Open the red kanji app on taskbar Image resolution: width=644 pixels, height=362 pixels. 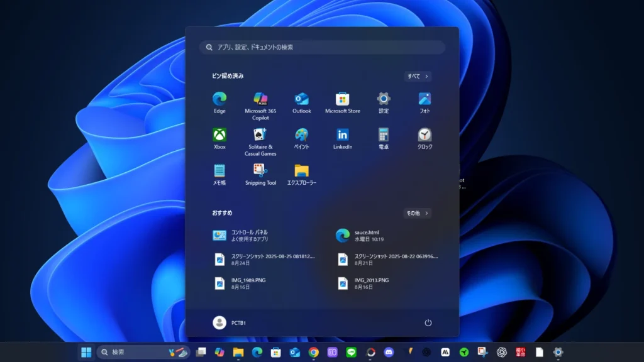click(520, 352)
